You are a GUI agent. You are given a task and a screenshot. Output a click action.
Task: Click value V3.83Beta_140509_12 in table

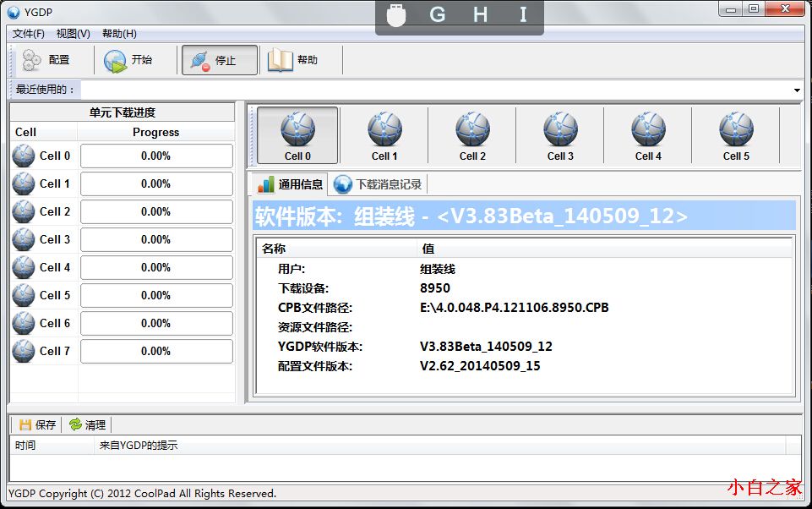486,347
